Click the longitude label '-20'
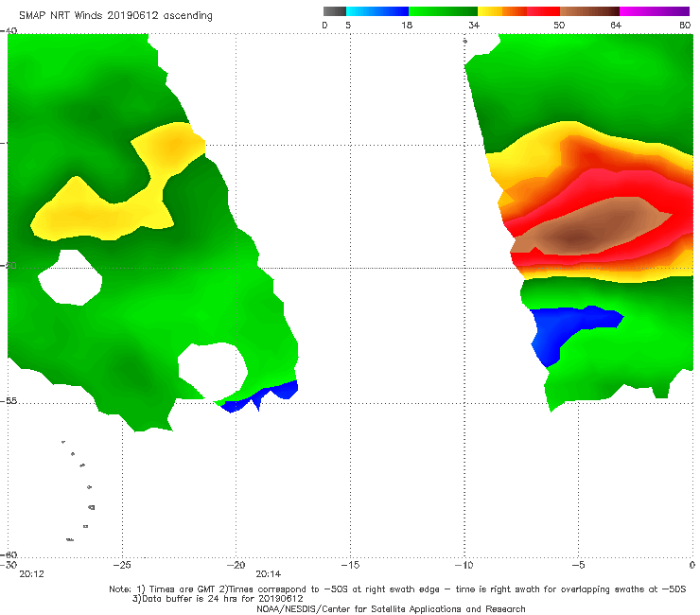 point(236,565)
